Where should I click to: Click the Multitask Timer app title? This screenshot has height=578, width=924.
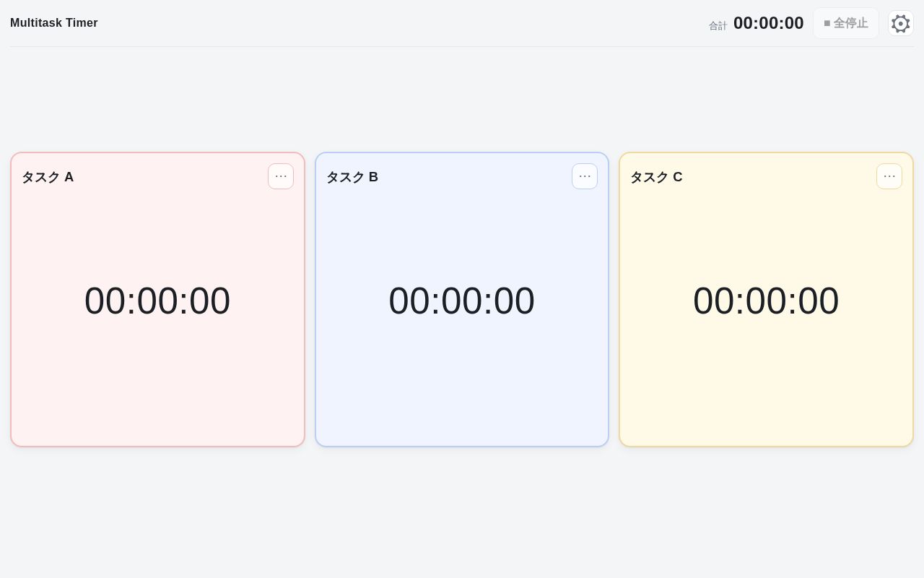tap(54, 23)
